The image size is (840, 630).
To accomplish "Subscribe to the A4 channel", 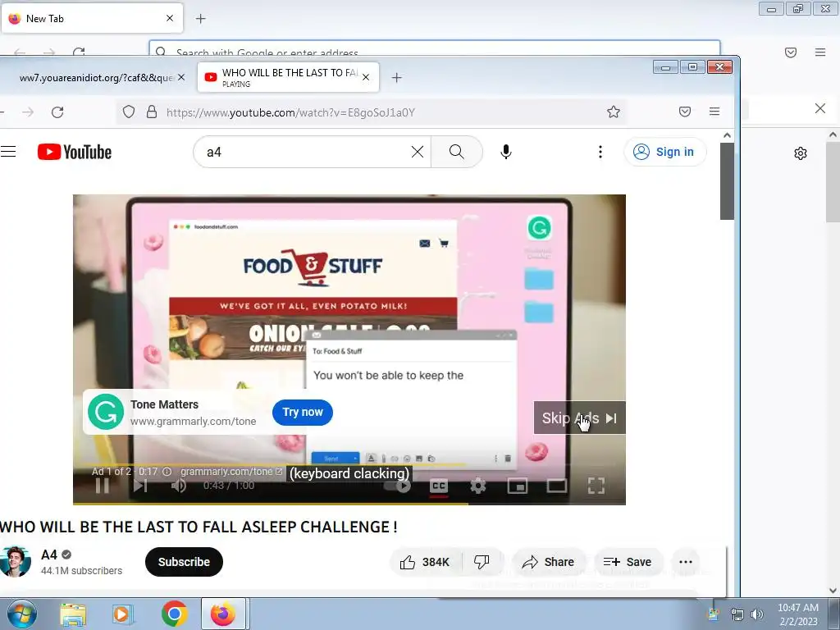I will point(184,562).
